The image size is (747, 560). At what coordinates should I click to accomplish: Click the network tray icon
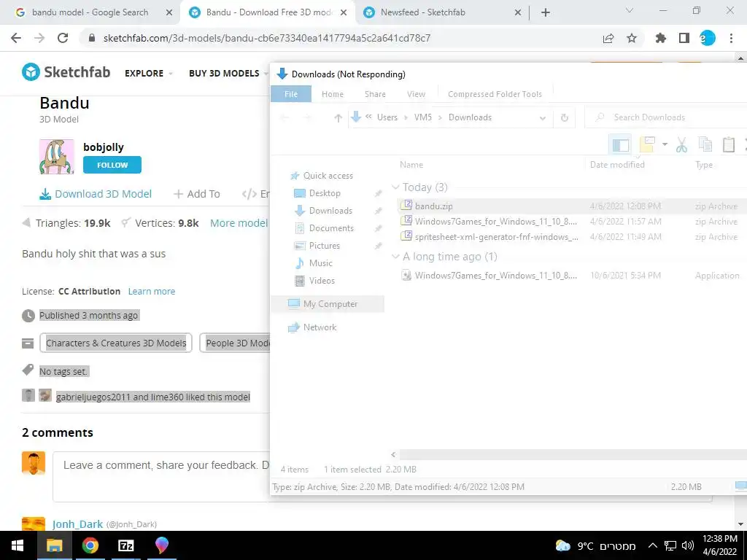(x=670, y=545)
